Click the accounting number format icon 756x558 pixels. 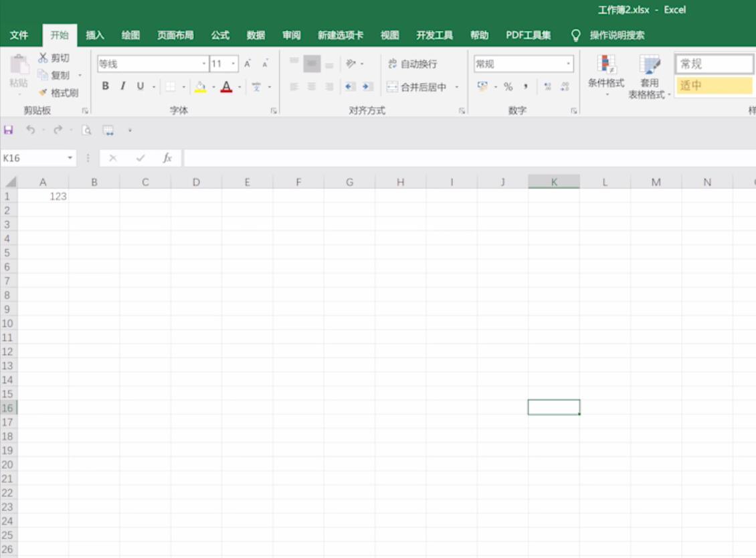482,86
